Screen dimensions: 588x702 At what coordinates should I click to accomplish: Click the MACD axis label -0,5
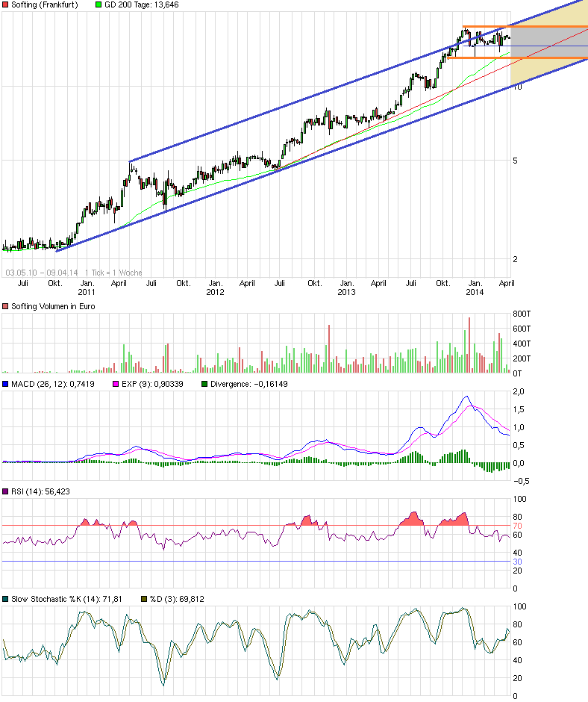(x=522, y=481)
